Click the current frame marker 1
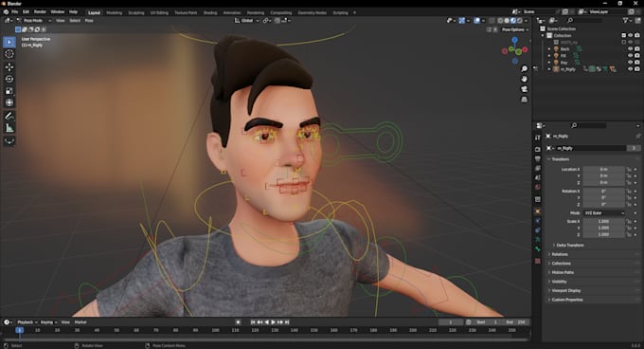Viewport: 644px width, 349px height. [x=19, y=330]
